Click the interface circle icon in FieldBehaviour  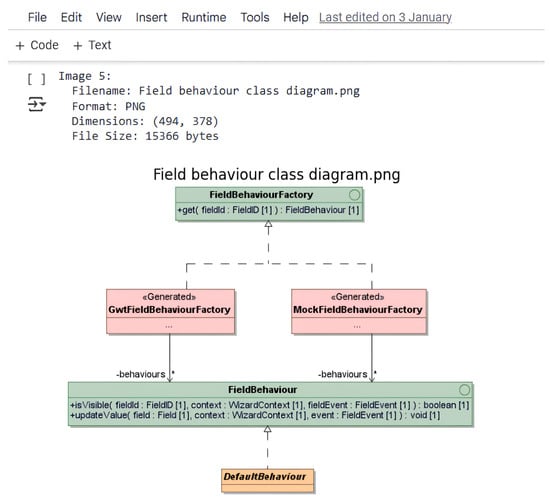click(x=464, y=390)
